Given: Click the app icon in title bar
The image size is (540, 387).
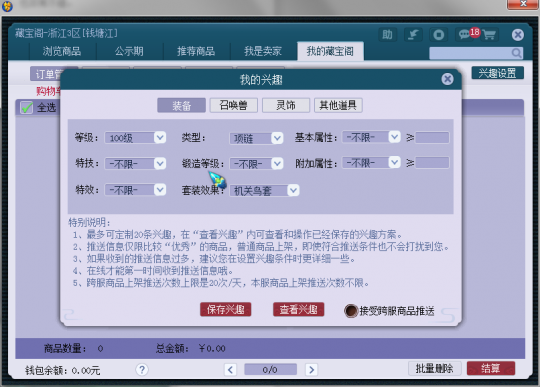Looking at the screenshot, I should [x=7, y=6].
